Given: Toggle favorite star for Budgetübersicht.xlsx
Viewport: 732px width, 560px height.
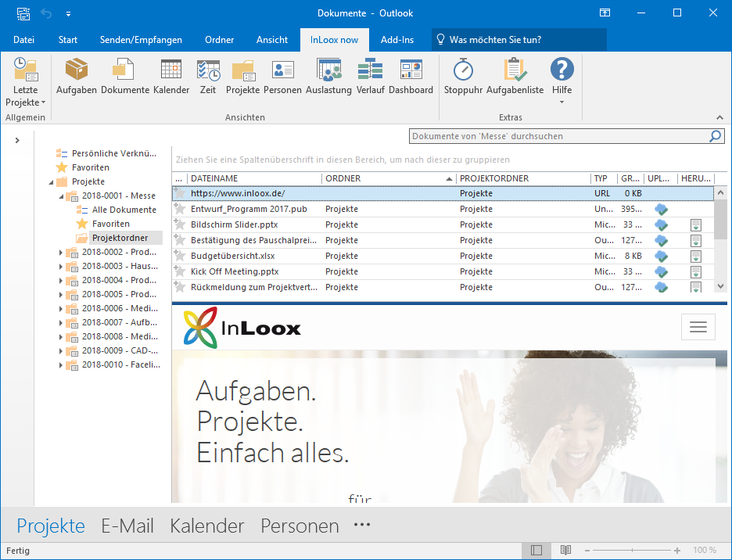Looking at the screenshot, I should [x=180, y=256].
